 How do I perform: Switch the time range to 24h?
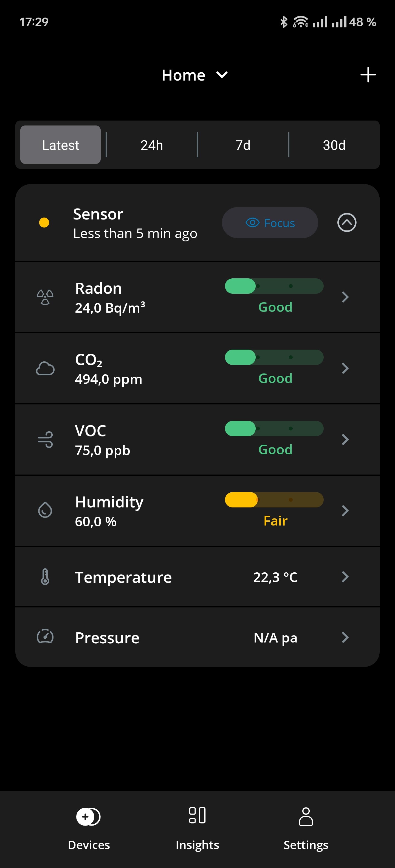(x=151, y=145)
